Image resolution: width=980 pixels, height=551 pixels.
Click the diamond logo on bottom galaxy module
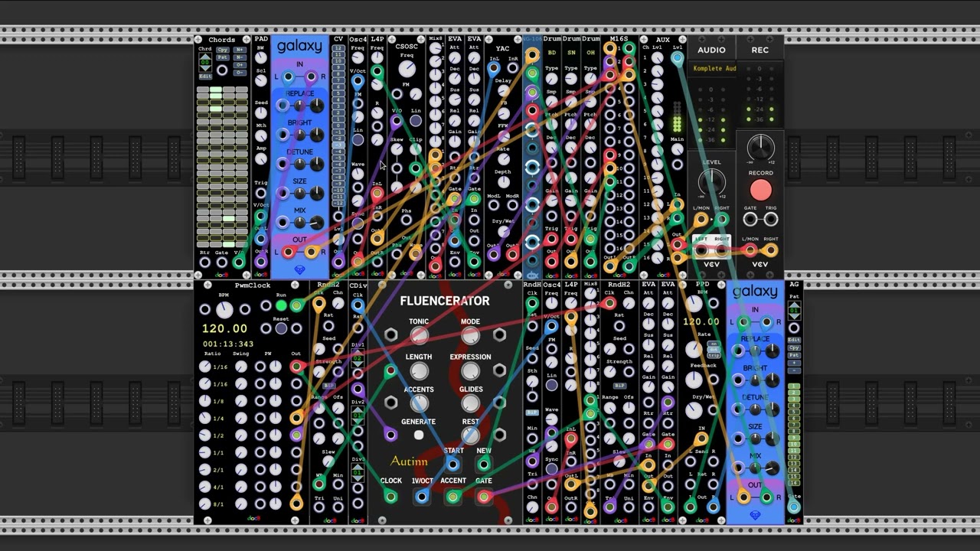point(755,515)
